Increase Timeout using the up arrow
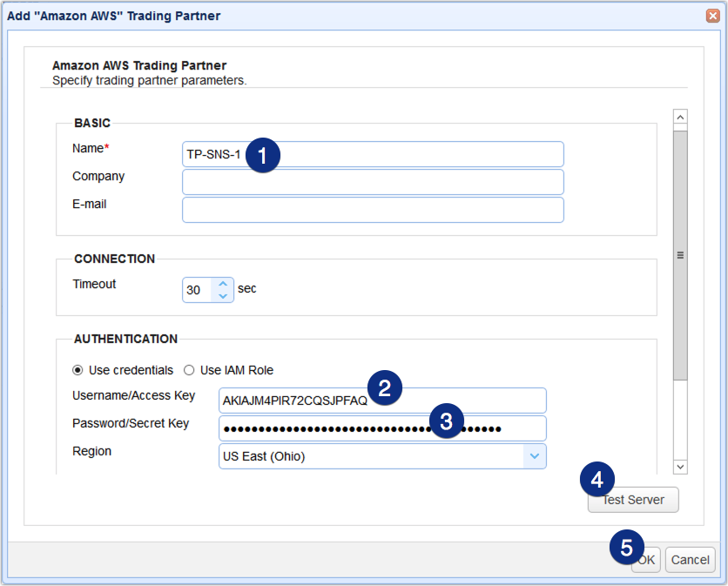728x586 pixels. pyautogui.click(x=221, y=284)
